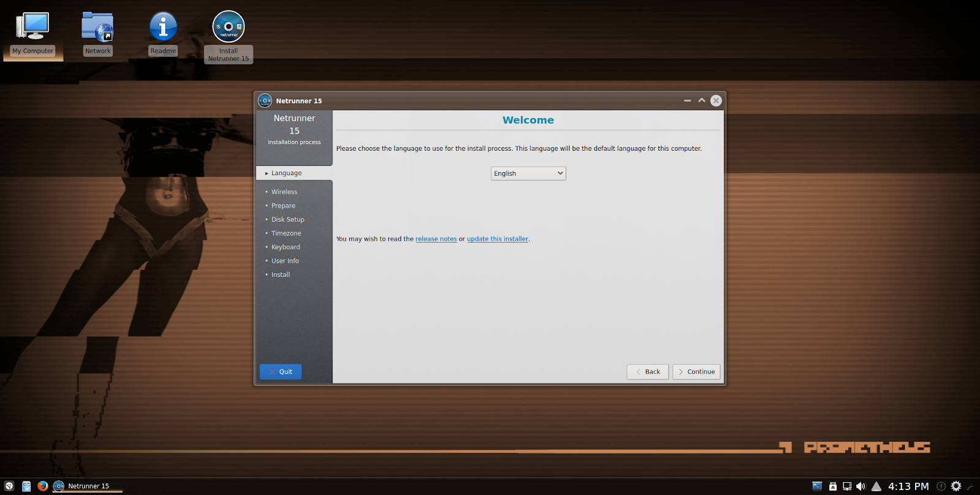Close the Netrunner 15 installer window

[716, 100]
